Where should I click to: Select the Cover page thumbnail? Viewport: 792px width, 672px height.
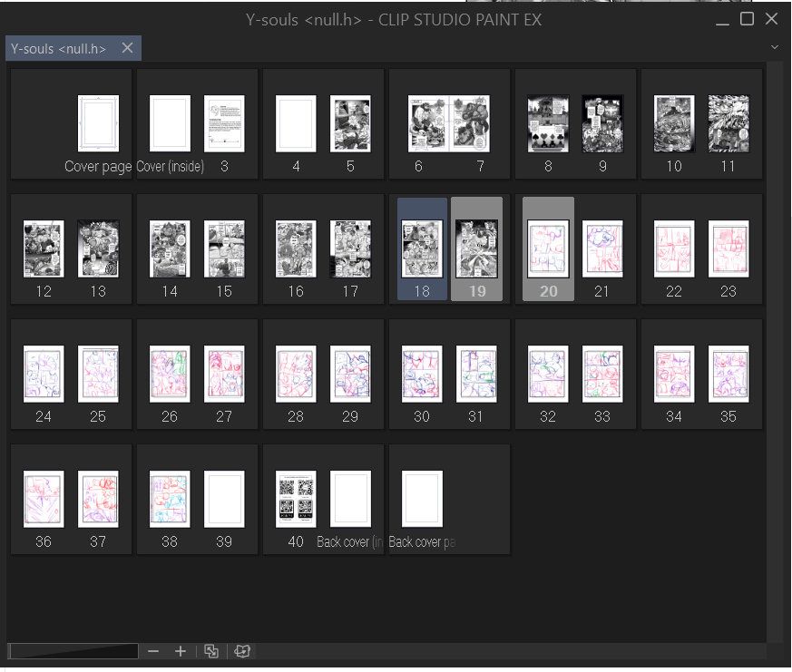click(99, 123)
